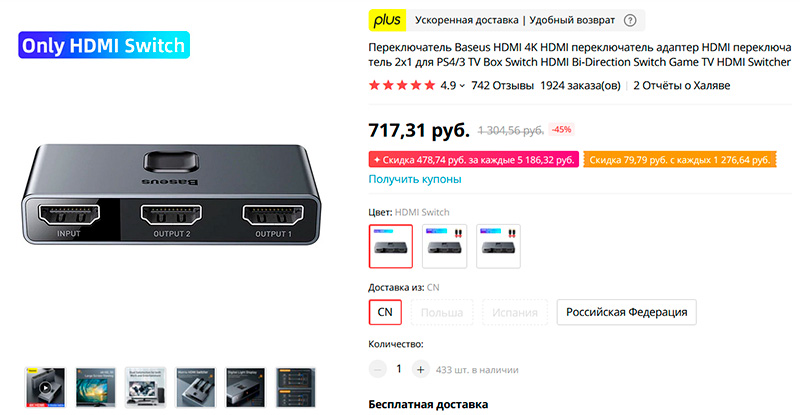The height and width of the screenshot is (415, 800).
Task: Click the red discount 478,74 руб. coupon banner
Action: (473, 160)
